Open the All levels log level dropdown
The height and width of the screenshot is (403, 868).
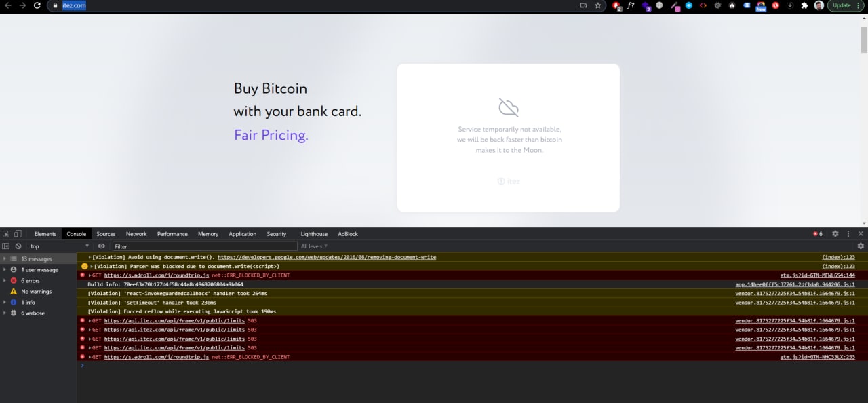[x=314, y=246]
